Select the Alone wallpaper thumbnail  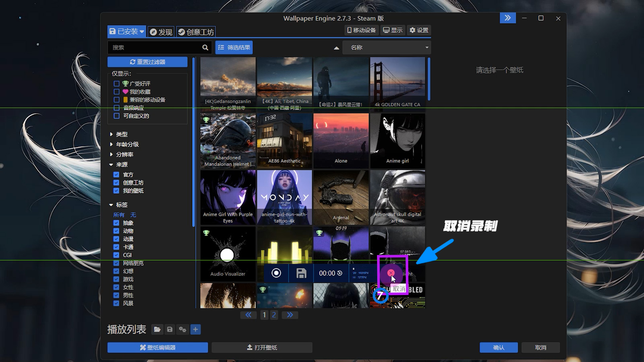(x=341, y=140)
